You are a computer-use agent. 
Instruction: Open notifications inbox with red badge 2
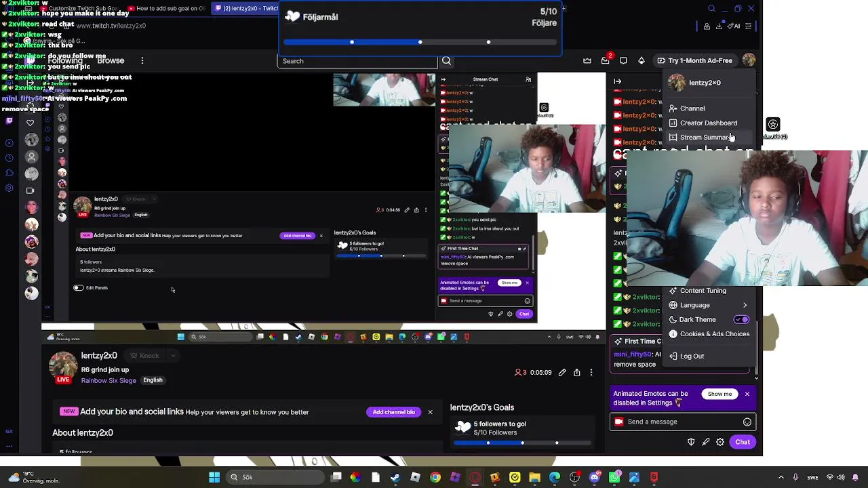[x=606, y=60]
